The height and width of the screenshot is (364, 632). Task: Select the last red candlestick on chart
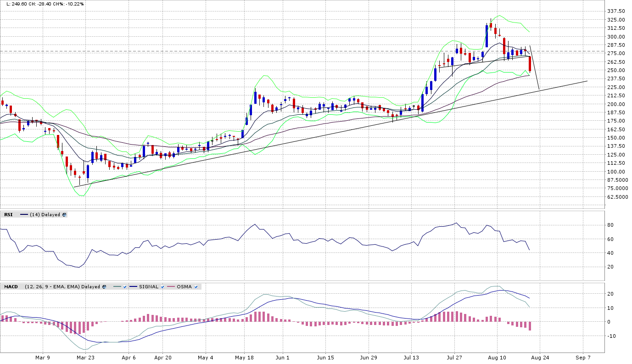[530, 64]
